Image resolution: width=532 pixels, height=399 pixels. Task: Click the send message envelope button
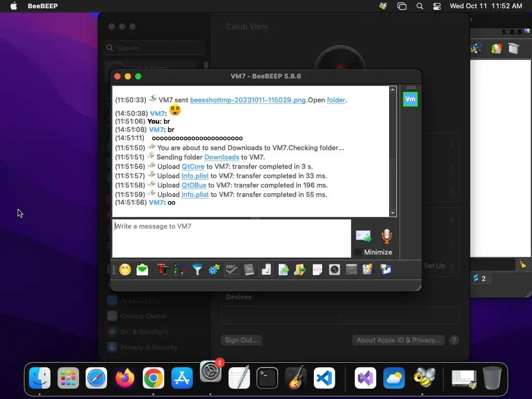(x=363, y=236)
